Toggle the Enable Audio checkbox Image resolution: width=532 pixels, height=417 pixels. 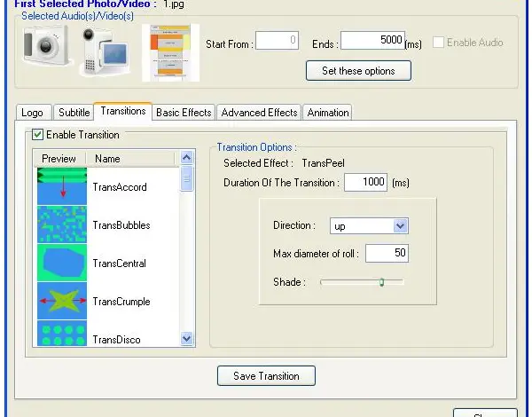pos(438,43)
